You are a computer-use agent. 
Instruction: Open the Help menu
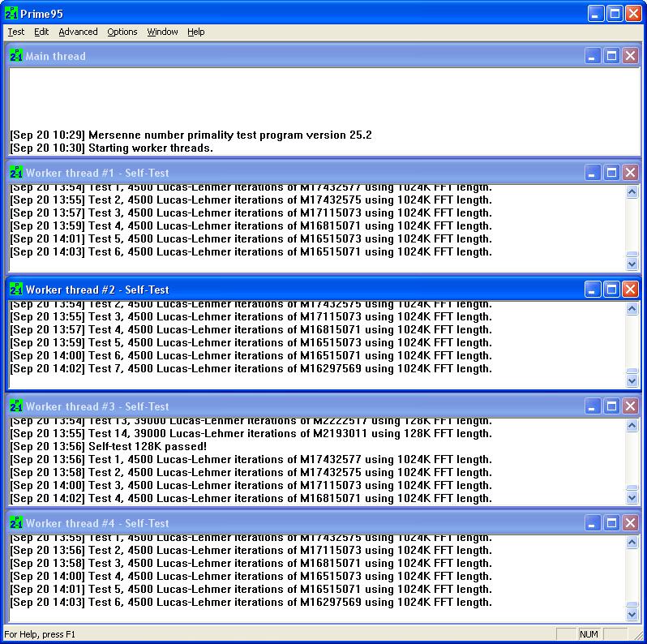(196, 32)
